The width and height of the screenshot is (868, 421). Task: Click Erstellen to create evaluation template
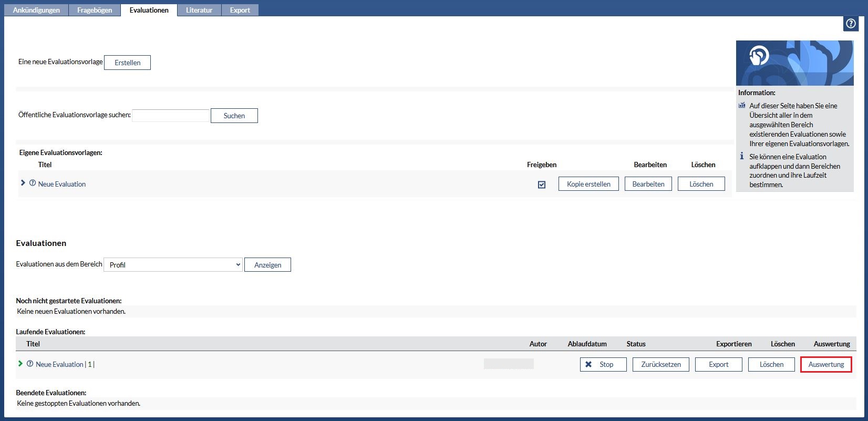point(127,63)
